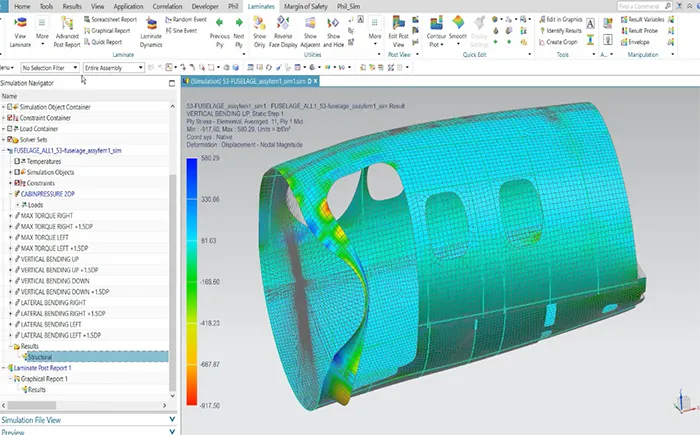
Task: Select Graphical Report 1 node
Action: [x=44, y=379]
